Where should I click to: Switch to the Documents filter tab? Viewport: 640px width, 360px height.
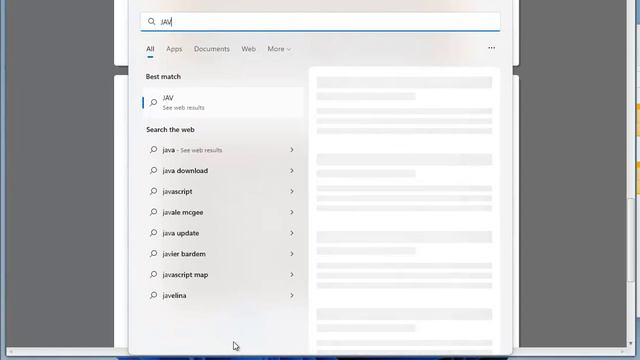point(211,49)
